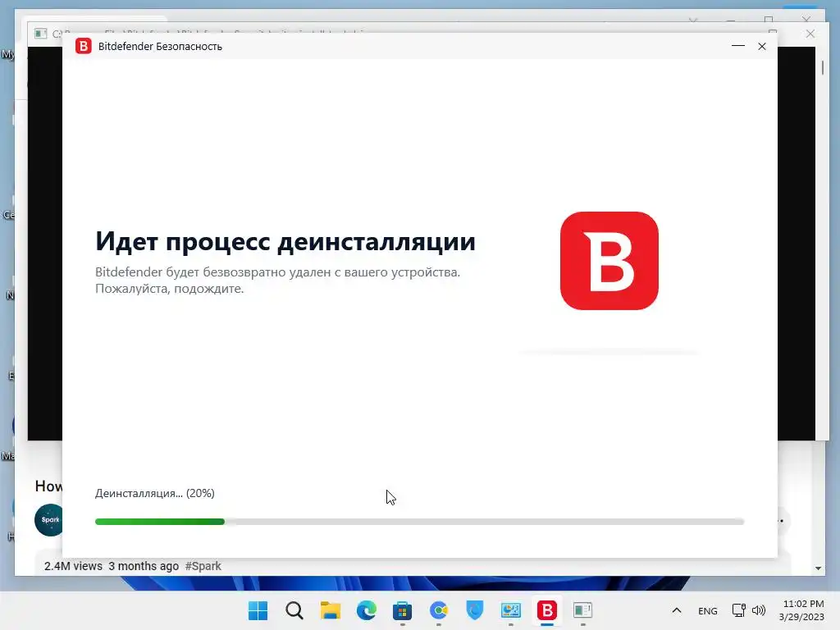The height and width of the screenshot is (630, 840).
Task: Click the console window title icon
Action: click(41, 34)
